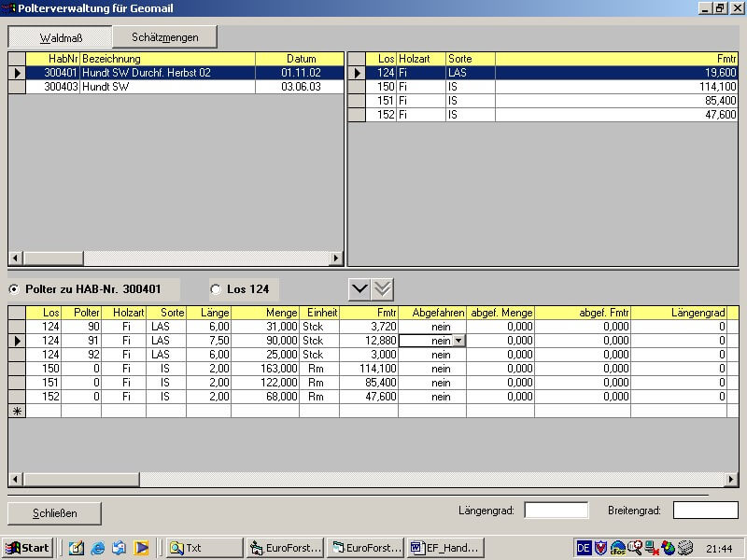Viewport: 747px width, 560px height.
Task: Click the Breitengrad input field
Action: (x=706, y=511)
